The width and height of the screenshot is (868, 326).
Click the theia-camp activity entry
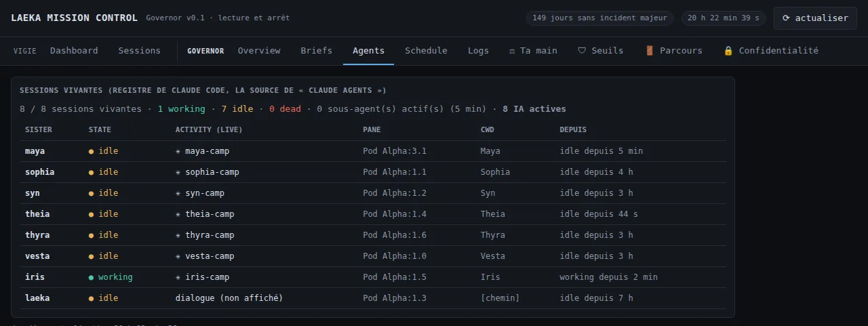tap(205, 214)
